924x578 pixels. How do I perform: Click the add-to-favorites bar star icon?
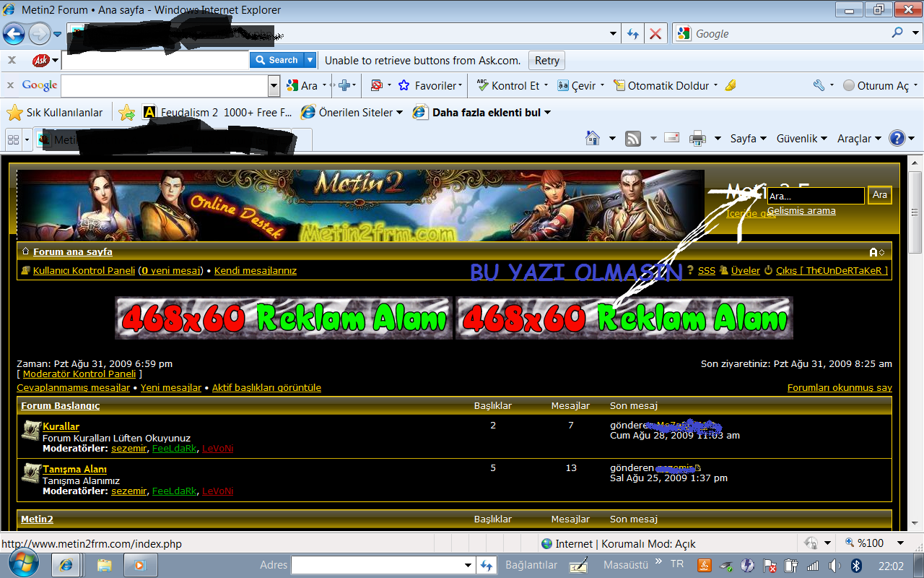click(x=127, y=113)
